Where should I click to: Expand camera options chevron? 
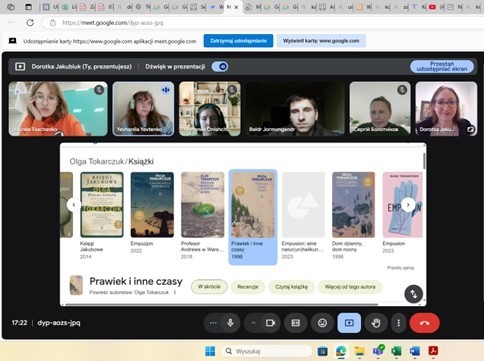(x=253, y=323)
